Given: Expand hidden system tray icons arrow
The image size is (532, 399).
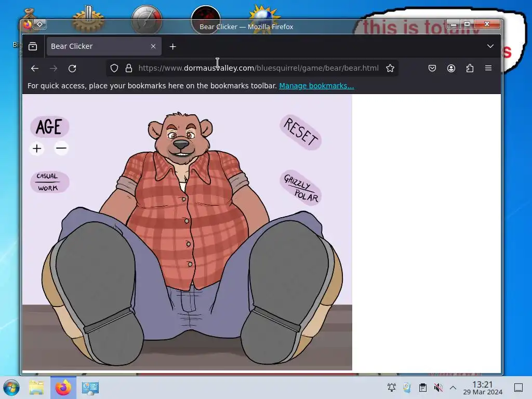Looking at the screenshot, I should 453,388.
